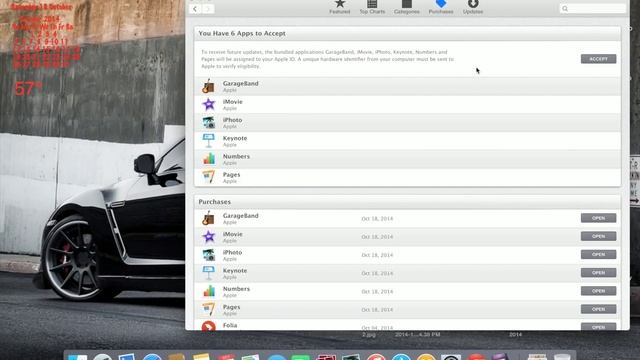The height and width of the screenshot is (360, 640).
Task: Click purchase date in iMovie Purchases row
Action: point(377,237)
